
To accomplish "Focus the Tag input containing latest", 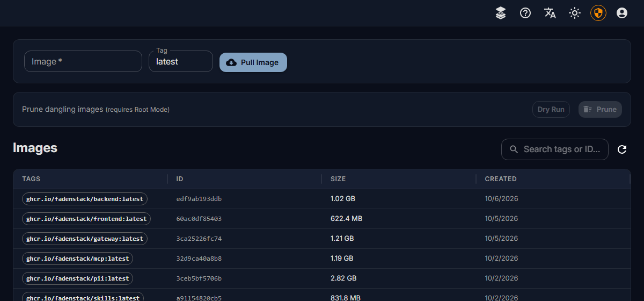I will pos(181,61).
